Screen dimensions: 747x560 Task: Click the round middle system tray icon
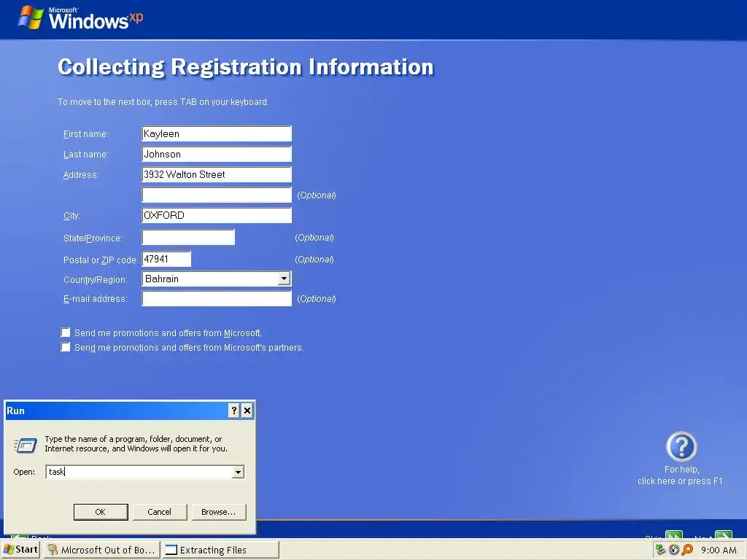tap(673, 550)
